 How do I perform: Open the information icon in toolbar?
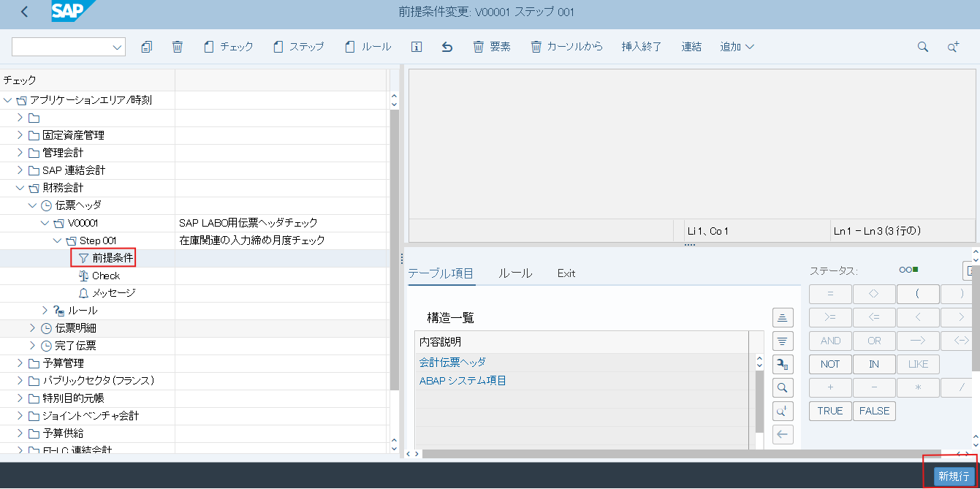417,47
